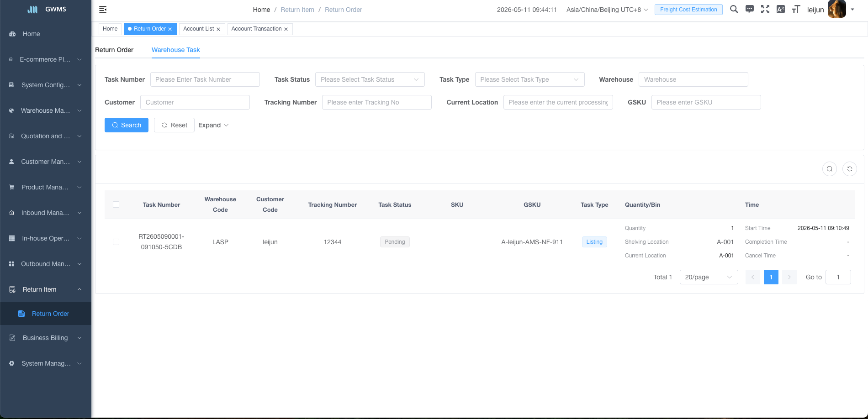Click the Product Management cart icon
This screenshot has height=419, width=868.
click(12, 187)
